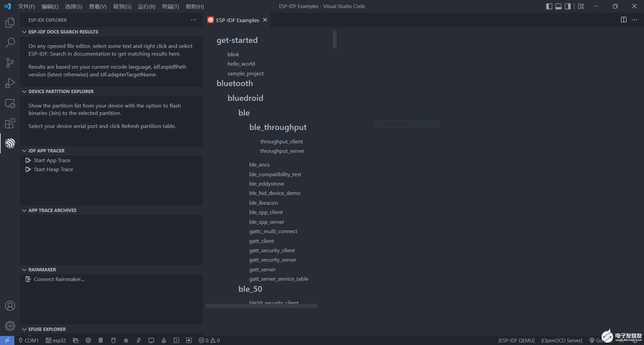Click the monitor device screen icon
The image size is (644, 345).
pyautogui.click(x=151, y=340)
